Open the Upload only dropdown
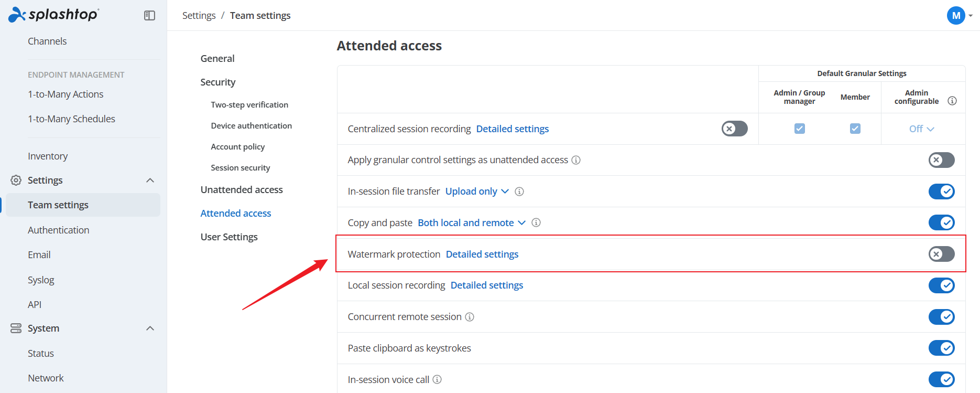The width and height of the screenshot is (980, 393). (477, 192)
